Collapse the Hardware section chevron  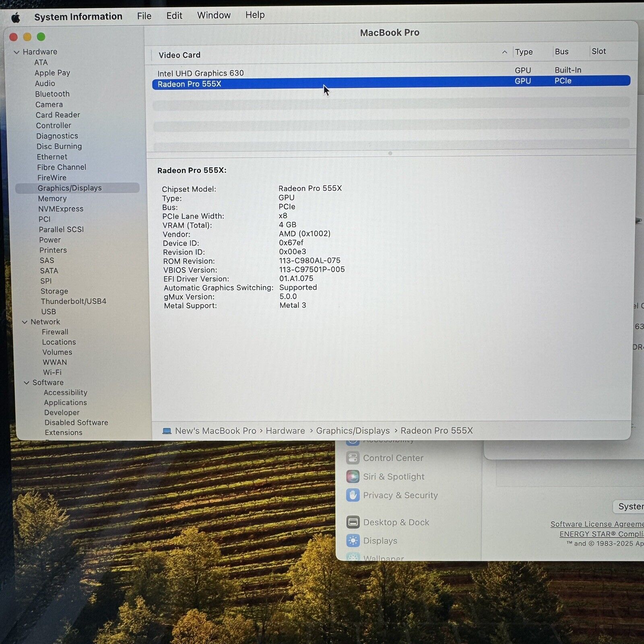pyautogui.click(x=17, y=52)
